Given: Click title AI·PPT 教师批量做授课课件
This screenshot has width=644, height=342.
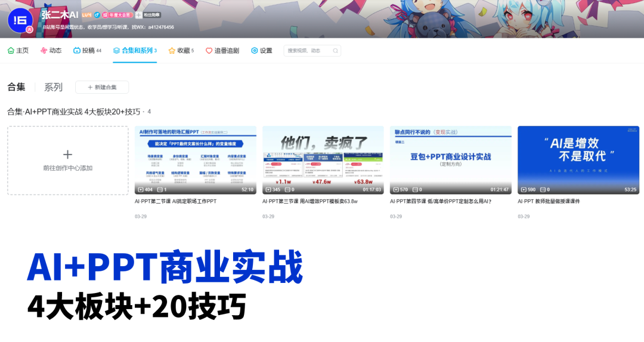Looking at the screenshot, I should coord(549,201).
